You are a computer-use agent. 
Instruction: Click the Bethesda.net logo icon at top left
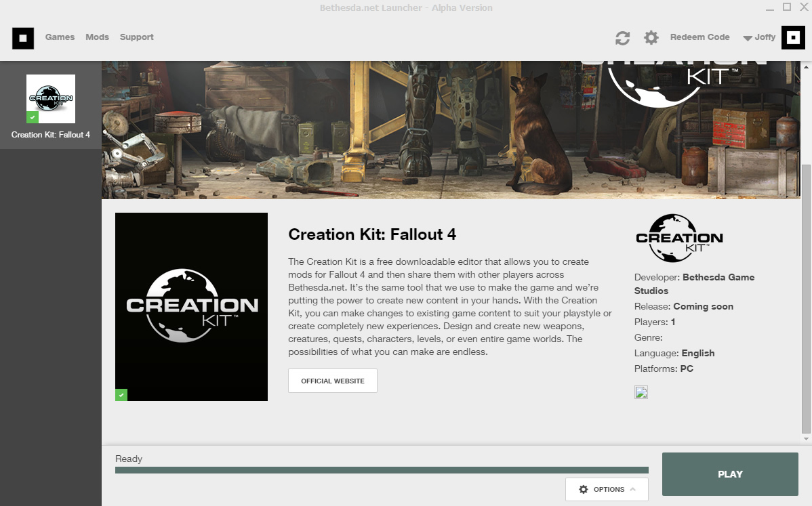point(23,38)
